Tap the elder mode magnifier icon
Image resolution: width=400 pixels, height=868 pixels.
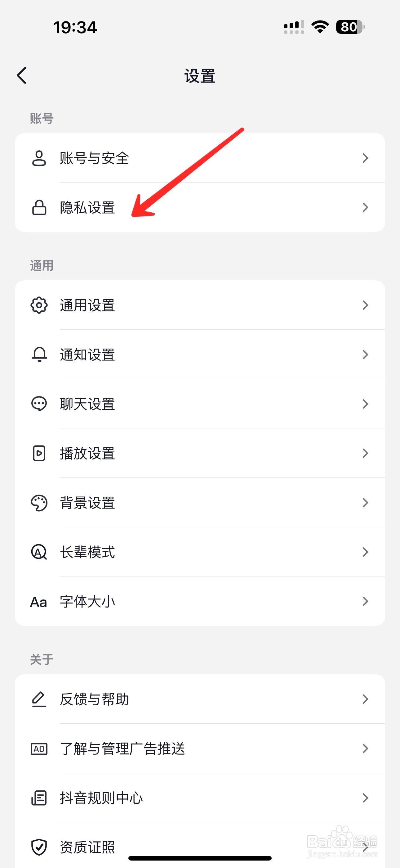coord(39,552)
